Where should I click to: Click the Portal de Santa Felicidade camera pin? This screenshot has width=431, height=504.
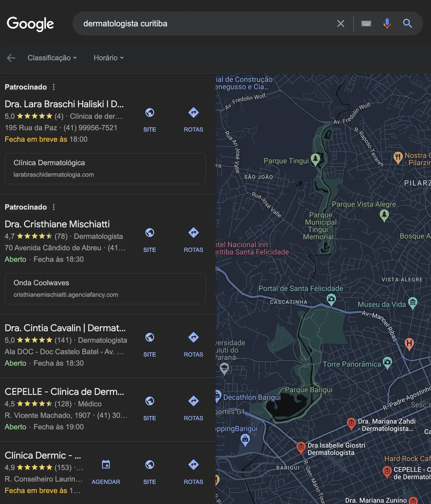331,300
